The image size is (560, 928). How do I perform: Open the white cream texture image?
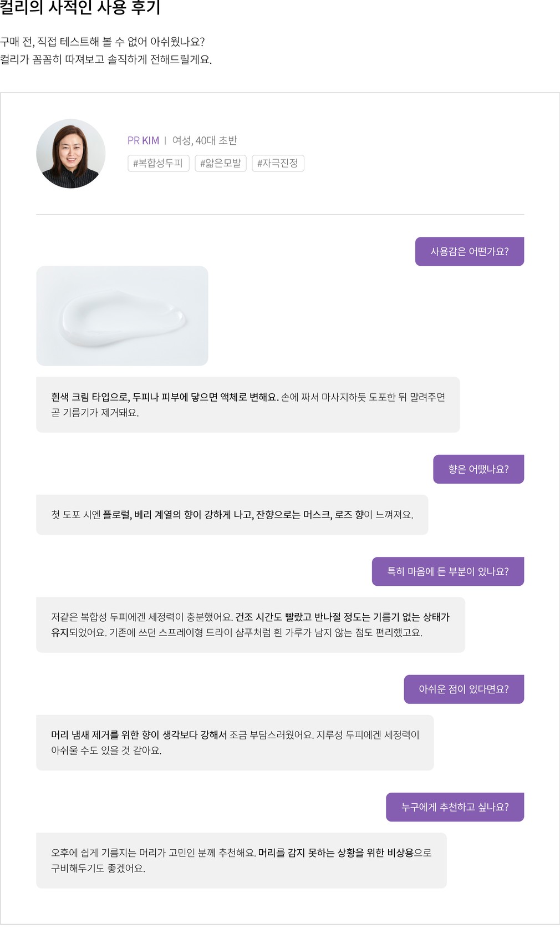[122, 316]
